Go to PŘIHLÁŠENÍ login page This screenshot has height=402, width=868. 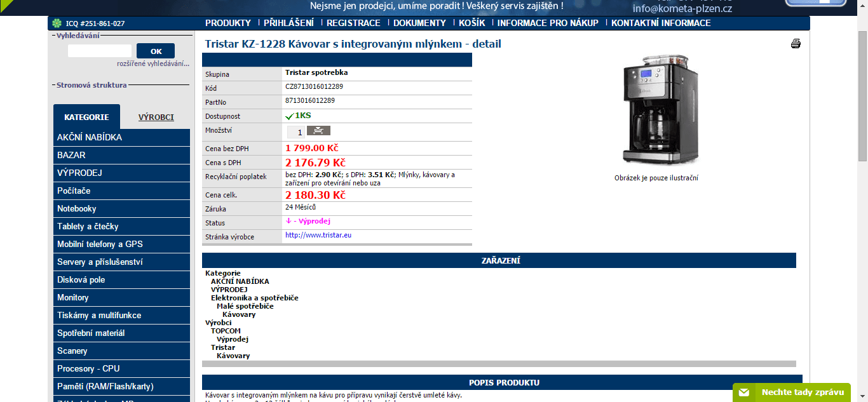(288, 23)
